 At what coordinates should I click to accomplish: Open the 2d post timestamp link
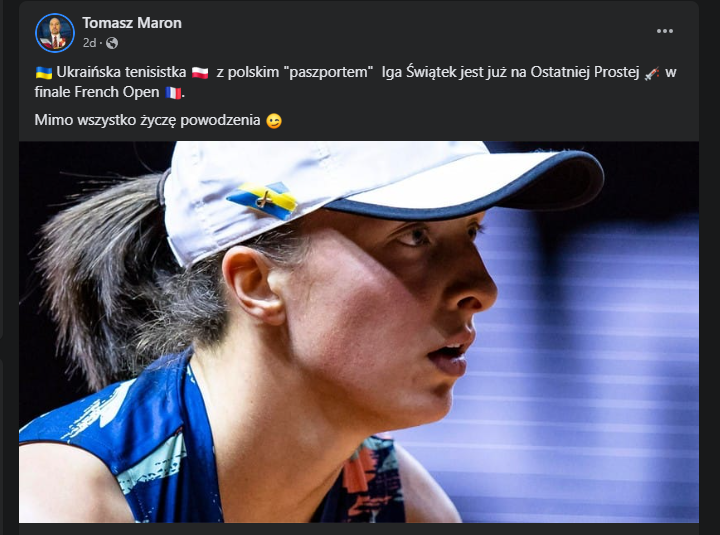click(x=89, y=43)
